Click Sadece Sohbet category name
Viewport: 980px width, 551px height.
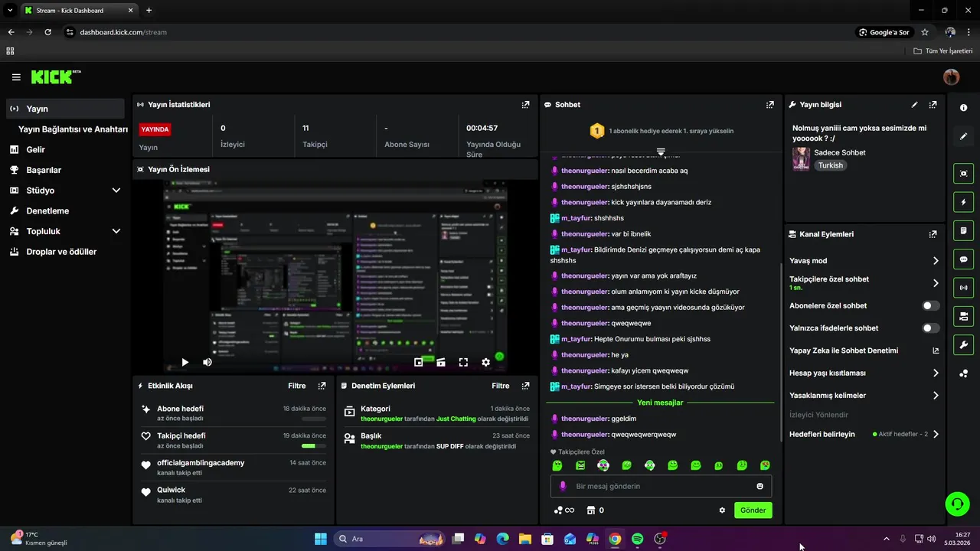(x=840, y=152)
